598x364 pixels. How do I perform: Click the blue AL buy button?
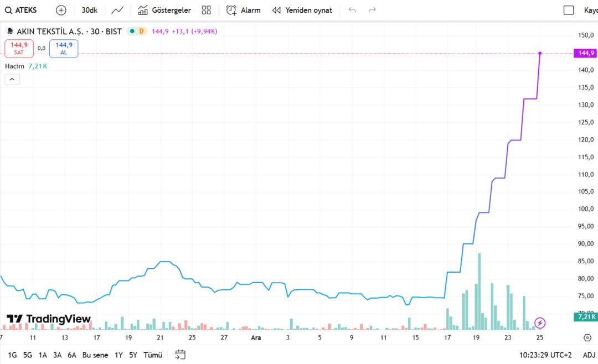point(64,49)
